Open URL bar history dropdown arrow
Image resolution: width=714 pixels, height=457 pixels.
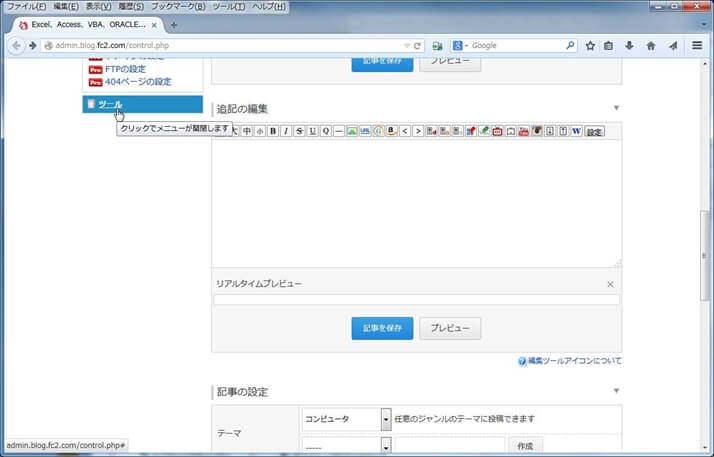coord(407,46)
